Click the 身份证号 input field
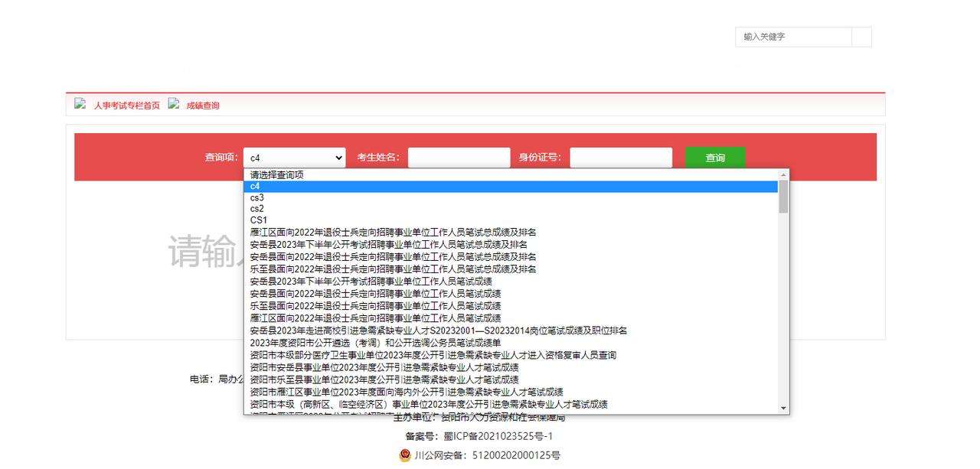The image size is (980, 469). [621, 158]
